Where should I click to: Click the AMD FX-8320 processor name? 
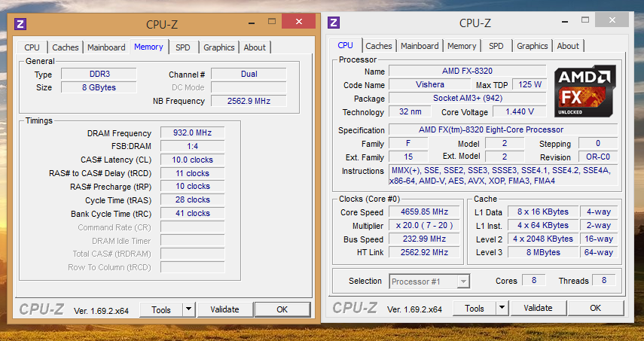[468, 71]
